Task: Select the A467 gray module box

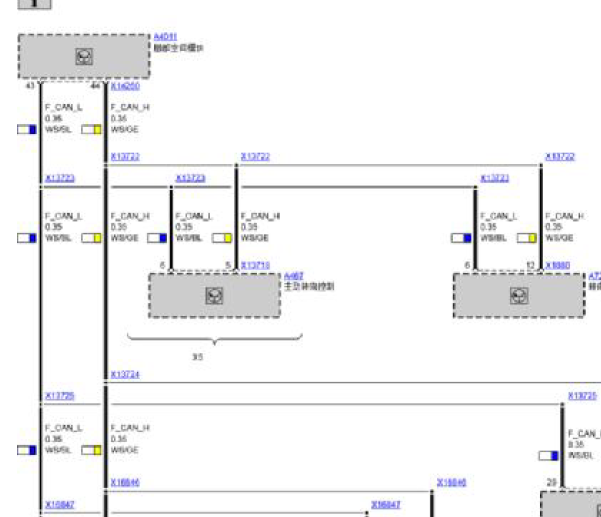Action: [214, 295]
